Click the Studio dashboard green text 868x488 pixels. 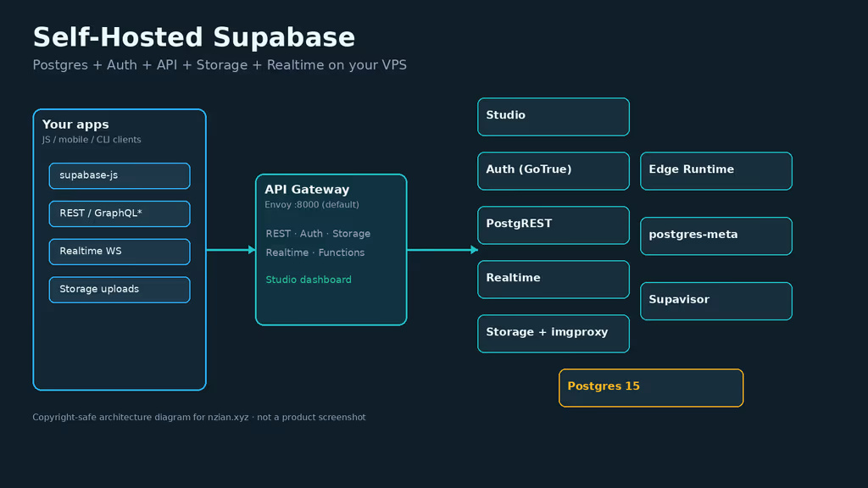[x=309, y=280]
